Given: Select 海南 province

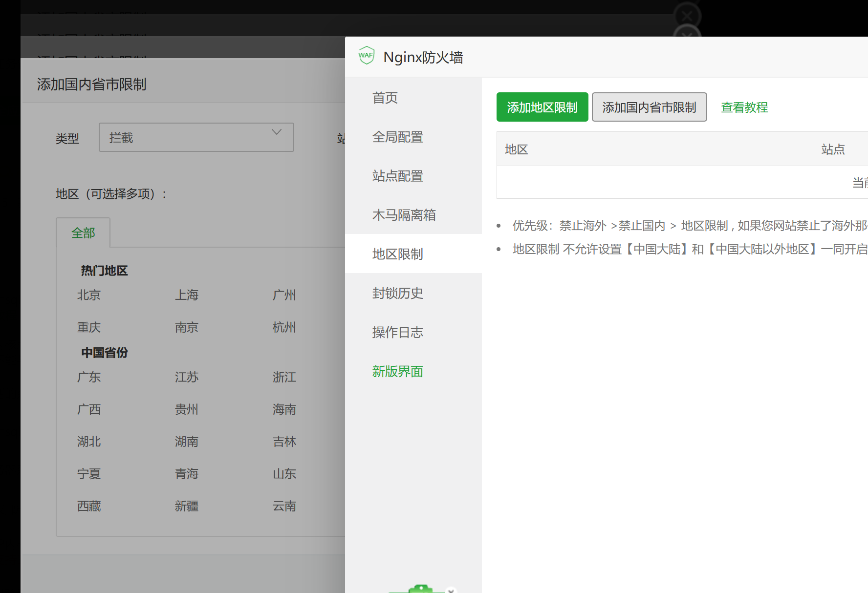Looking at the screenshot, I should (x=284, y=409).
